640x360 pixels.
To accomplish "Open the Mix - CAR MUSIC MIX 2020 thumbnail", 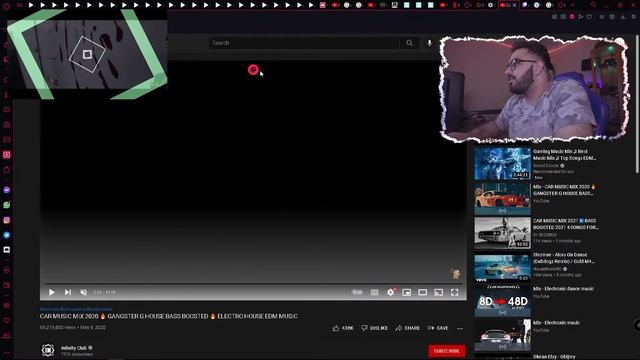I will click(x=502, y=199).
